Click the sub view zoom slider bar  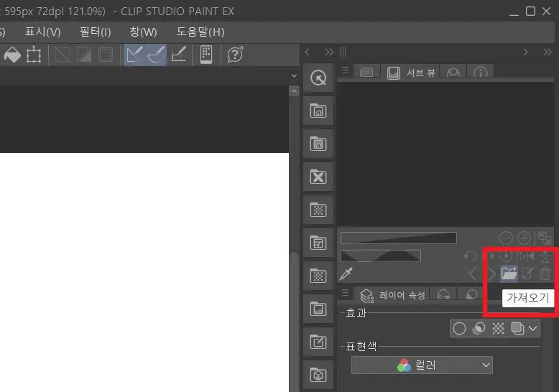(398, 238)
